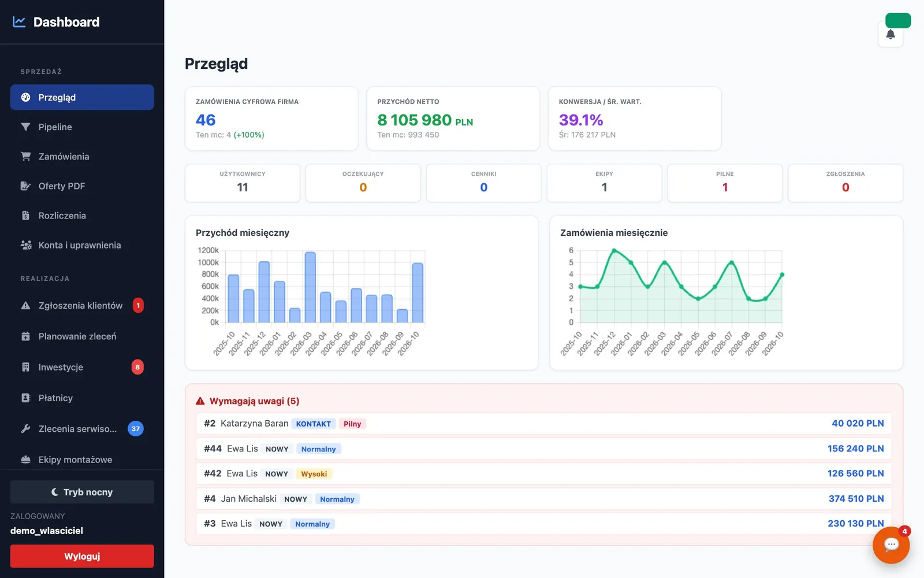
Task: Open order #2 Katarzyna Baran row
Action: tap(544, 423)
